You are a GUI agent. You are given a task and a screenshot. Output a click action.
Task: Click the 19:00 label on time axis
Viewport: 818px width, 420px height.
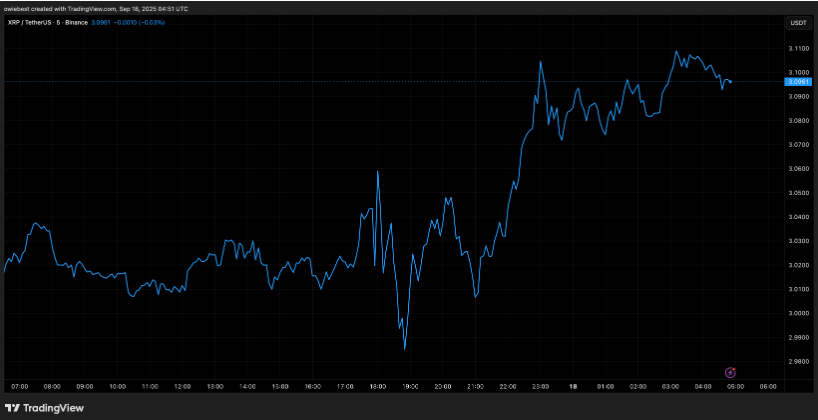point(410,385)
